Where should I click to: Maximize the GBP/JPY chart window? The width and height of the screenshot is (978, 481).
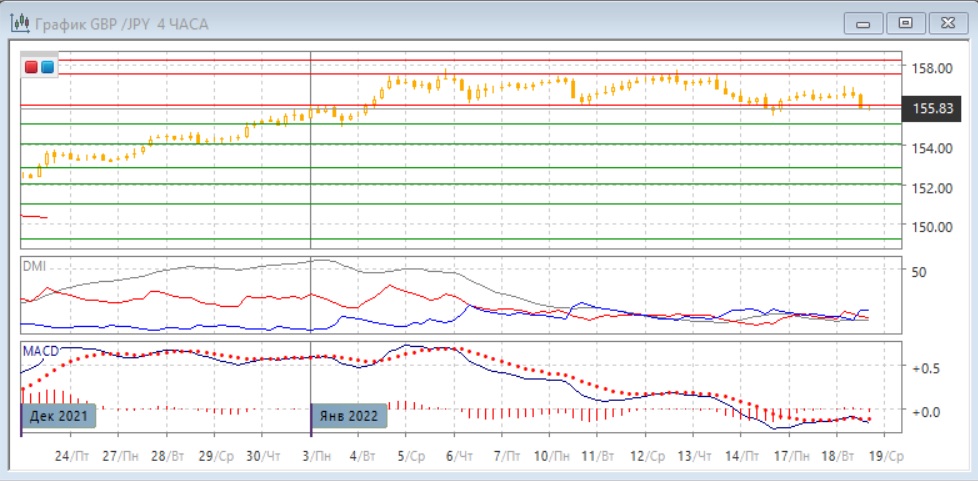905,22
